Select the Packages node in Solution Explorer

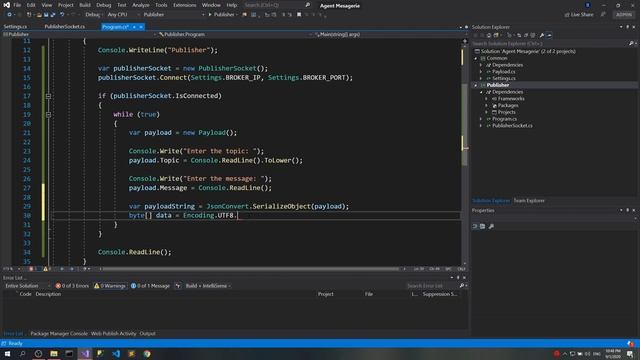tap(508, 106)
